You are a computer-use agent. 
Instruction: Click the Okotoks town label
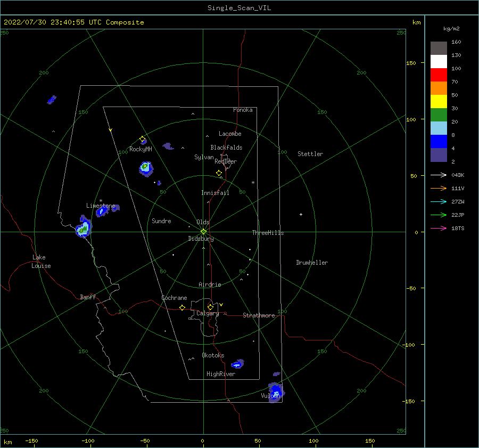213,355
